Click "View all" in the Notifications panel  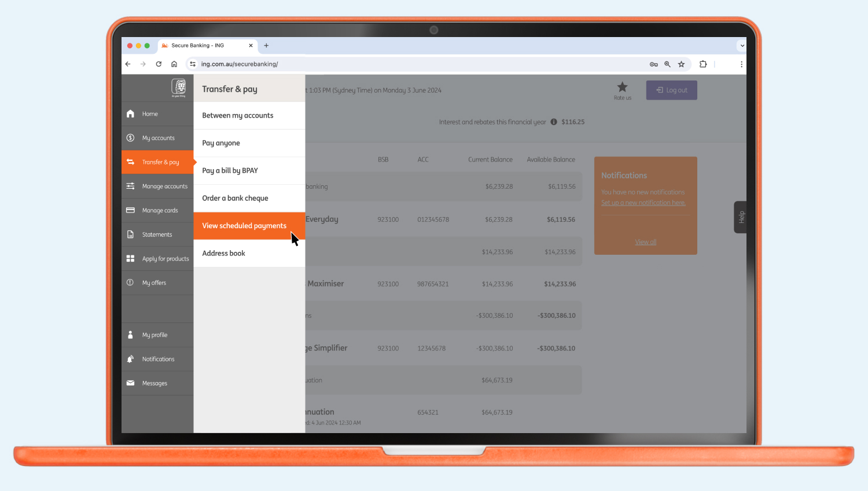pyautogui.click(x=645, y=241)
